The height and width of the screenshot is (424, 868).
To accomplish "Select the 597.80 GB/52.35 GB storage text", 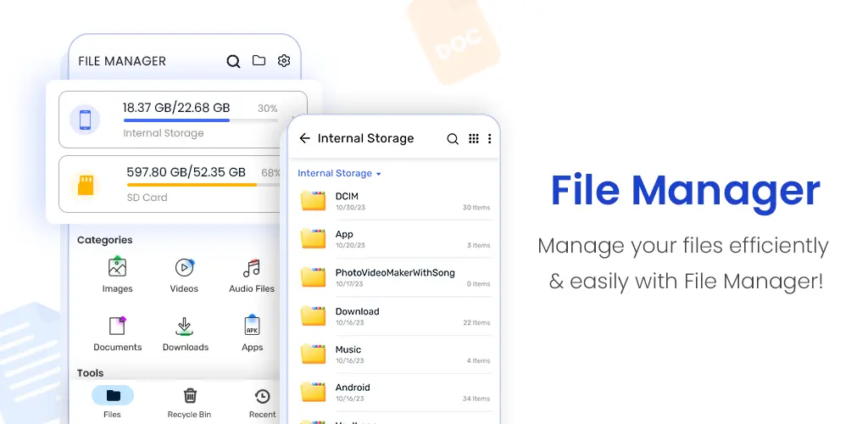I will [x=186, y=172].
